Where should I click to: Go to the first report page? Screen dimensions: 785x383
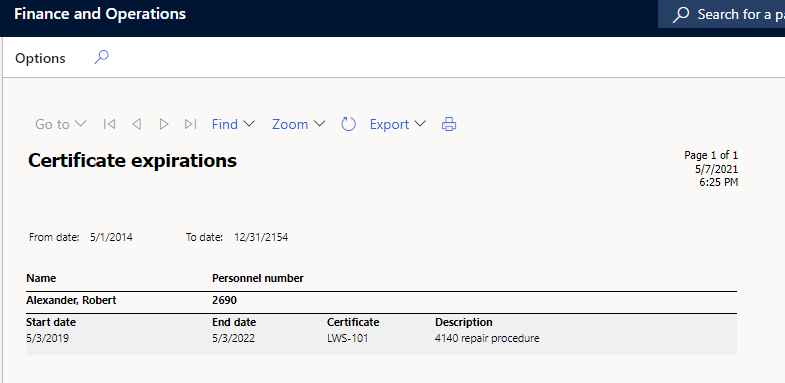109,124
